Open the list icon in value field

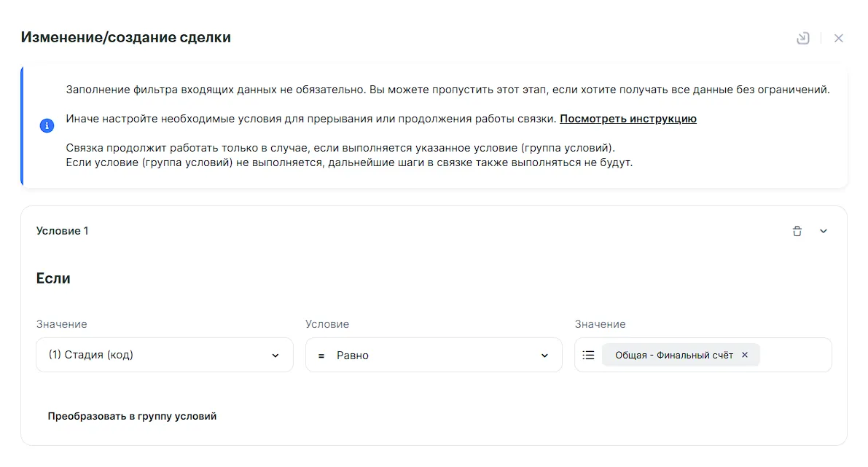coord(589,355)
